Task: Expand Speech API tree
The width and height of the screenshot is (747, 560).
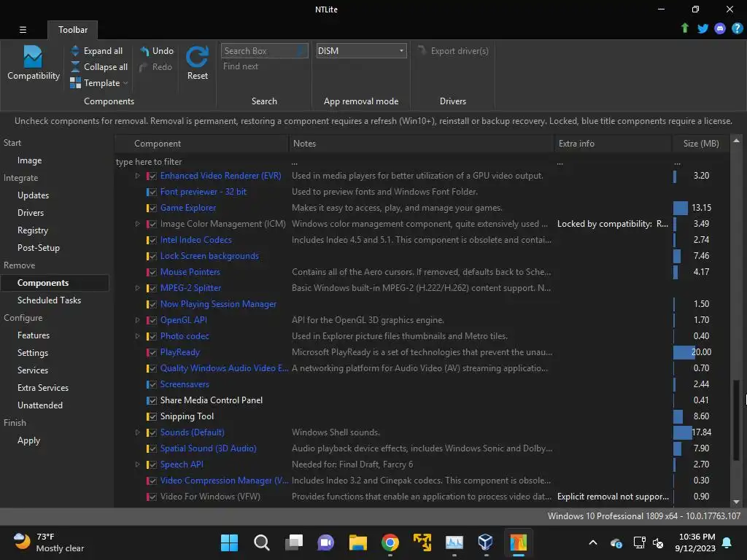Action: pos(137,464)
